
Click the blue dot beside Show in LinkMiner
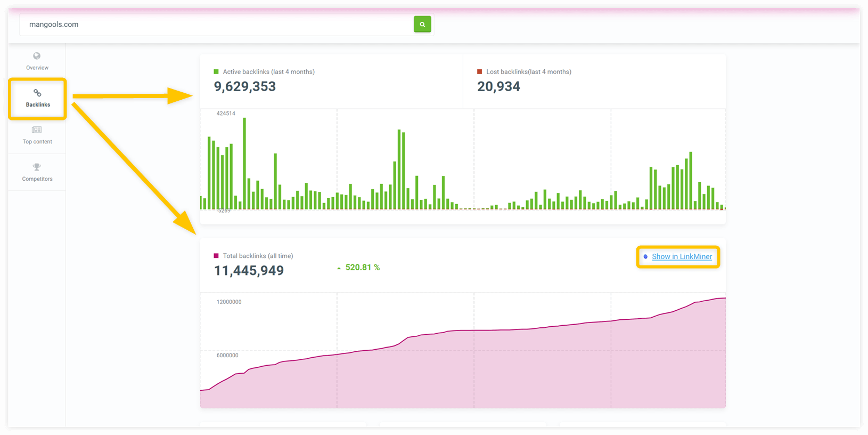pyautogui.click(x=645, y=257)
